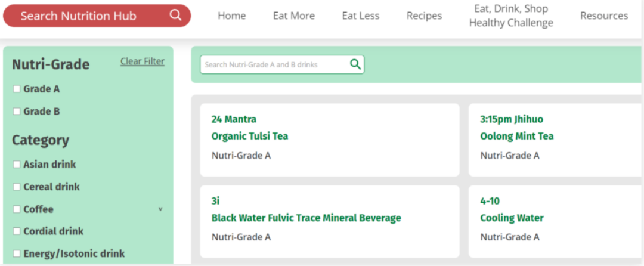Click the Clear Filter link

[x=143, y=61]
